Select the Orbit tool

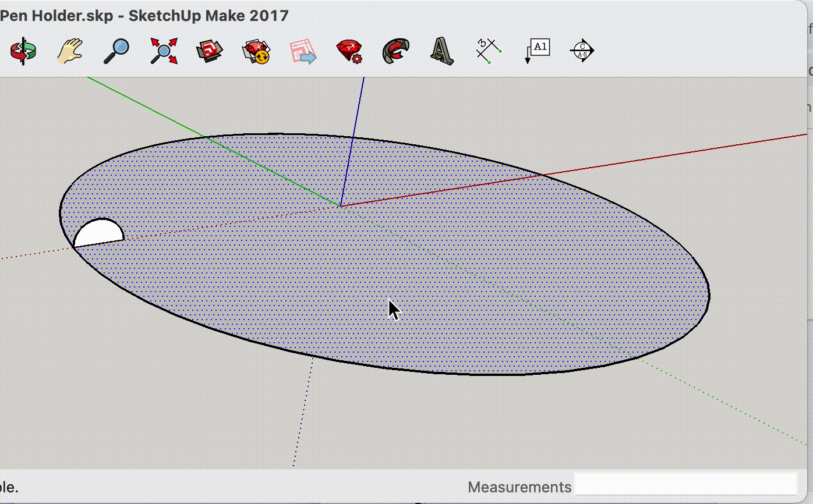(x=22, y=52)
